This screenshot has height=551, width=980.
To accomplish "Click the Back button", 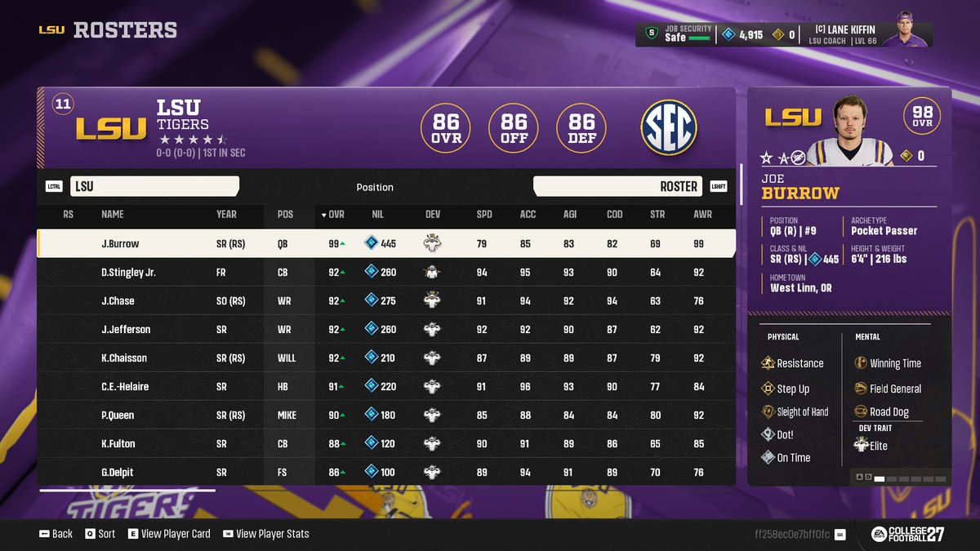I will pos(56,534).
